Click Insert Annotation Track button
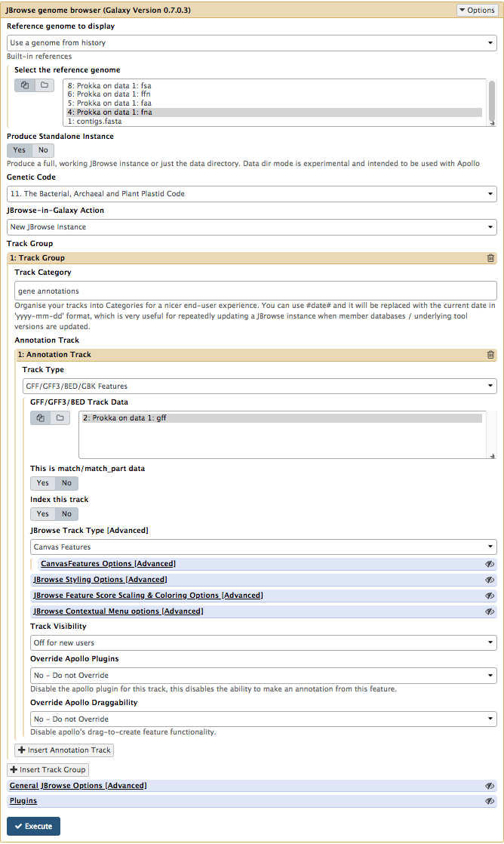 (x=64, y=750)
